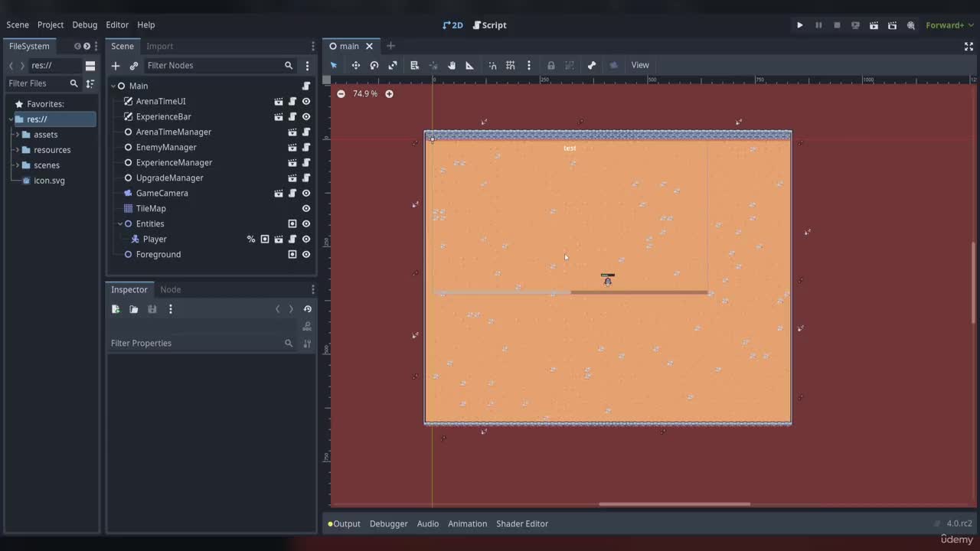Expand the scenes folder
Image resolution: width=980 pixels, height=551 pixels.
point(17,165)
